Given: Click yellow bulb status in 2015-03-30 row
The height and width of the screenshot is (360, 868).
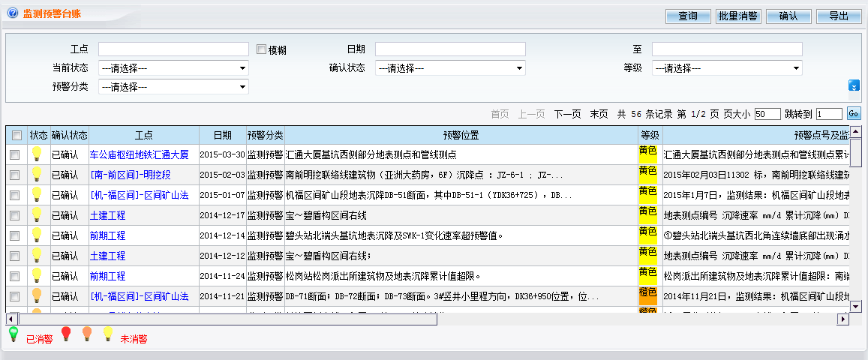Looking at the screenshot, I should [x=36, y=154].
